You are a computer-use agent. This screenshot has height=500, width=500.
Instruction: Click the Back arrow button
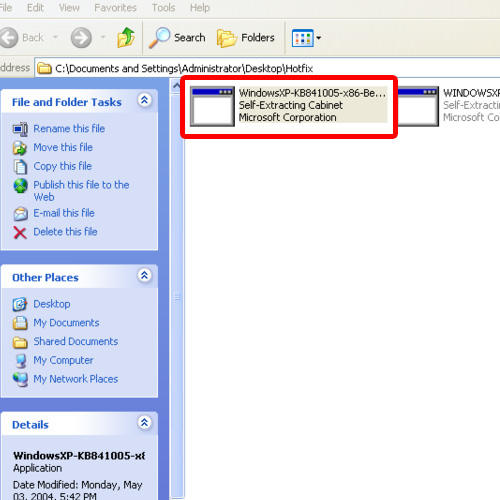pyautogui.click(x=9, y=37)
